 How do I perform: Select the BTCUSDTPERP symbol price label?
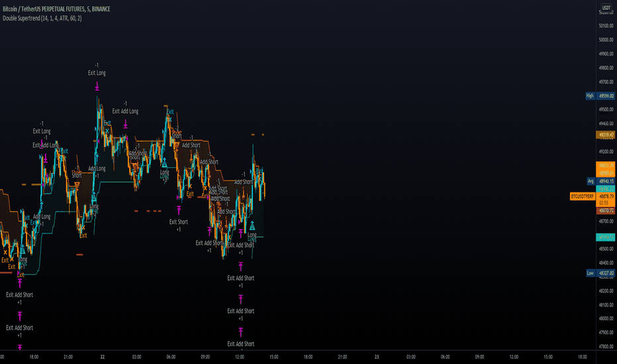(x=583, y=196)
